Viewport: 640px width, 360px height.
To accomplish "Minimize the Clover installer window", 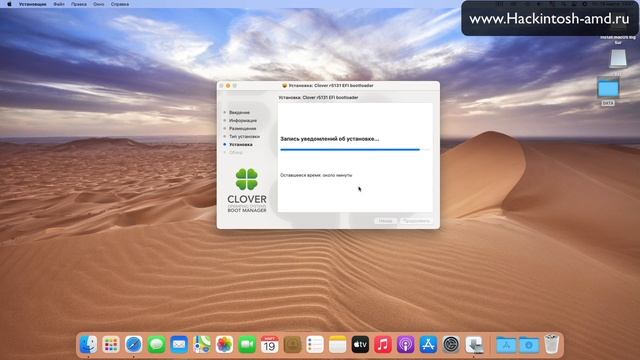I will point(228,86).
